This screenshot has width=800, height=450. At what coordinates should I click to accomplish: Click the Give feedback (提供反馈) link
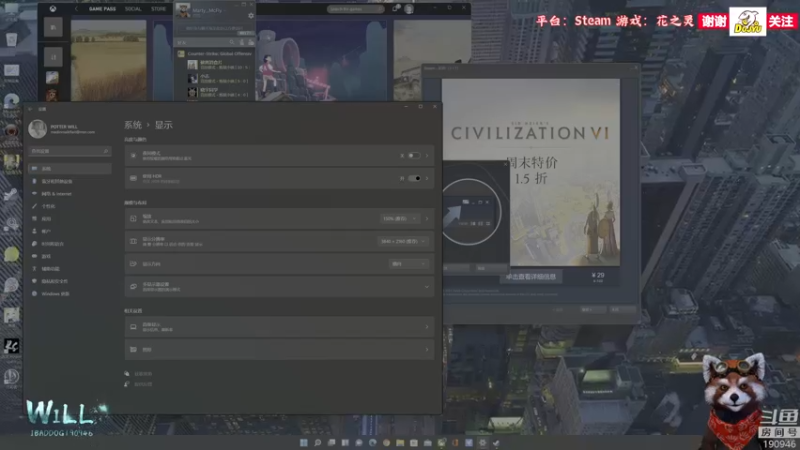point(143,384)
